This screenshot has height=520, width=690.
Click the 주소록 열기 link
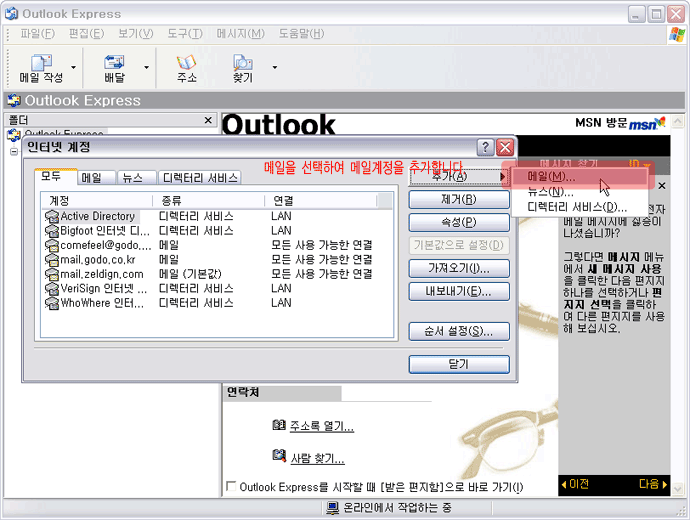pos(321,426)
